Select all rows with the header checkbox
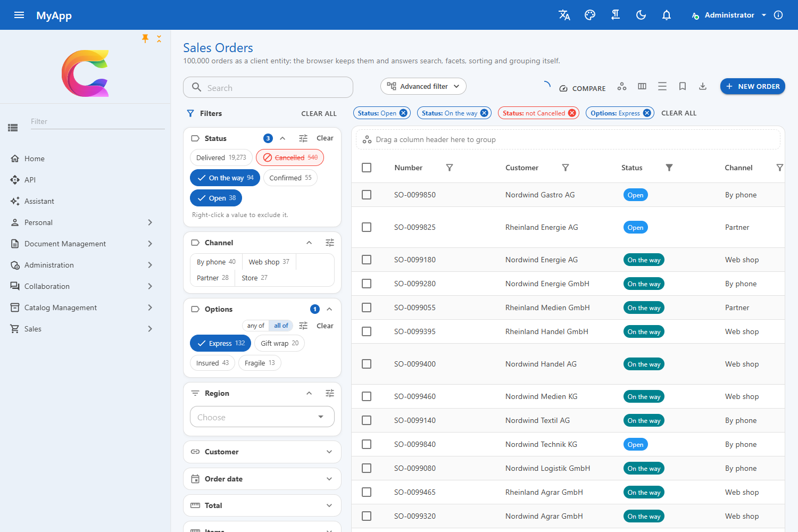The width and height of the screenshot is (798, 532). [367, 168]
